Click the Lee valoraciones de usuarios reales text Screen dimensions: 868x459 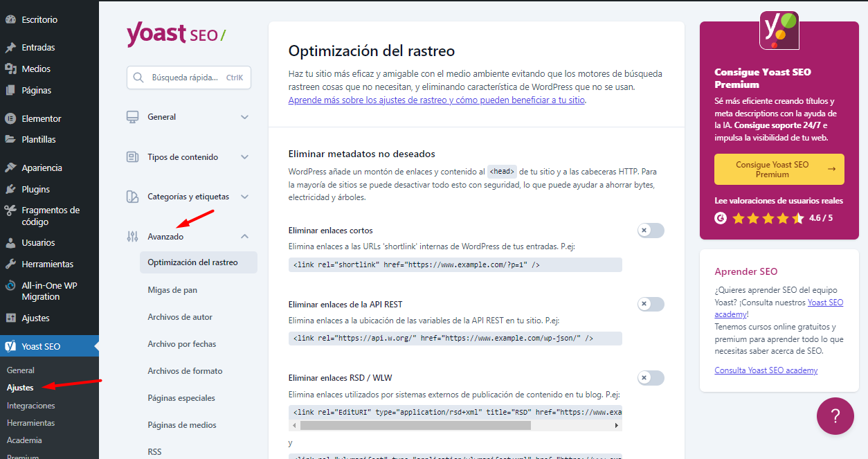pos(779,201)
